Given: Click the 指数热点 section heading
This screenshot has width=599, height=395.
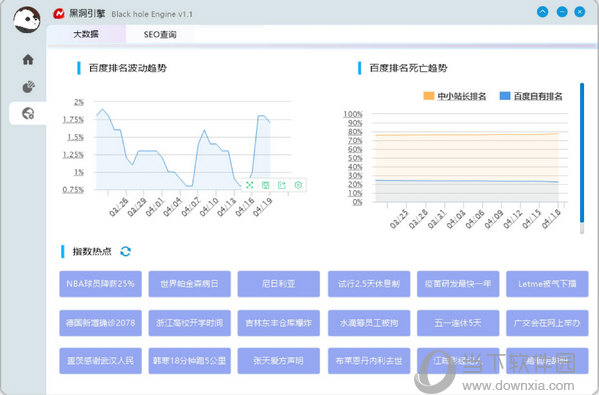Looking at the screenshot, I should click(x=92, y=251).
